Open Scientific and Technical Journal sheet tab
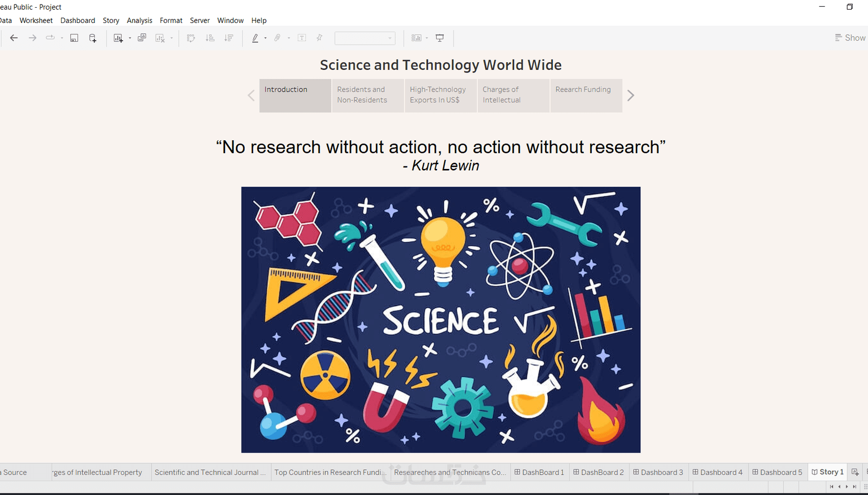868x495 pixels. (x=210, y=472)
